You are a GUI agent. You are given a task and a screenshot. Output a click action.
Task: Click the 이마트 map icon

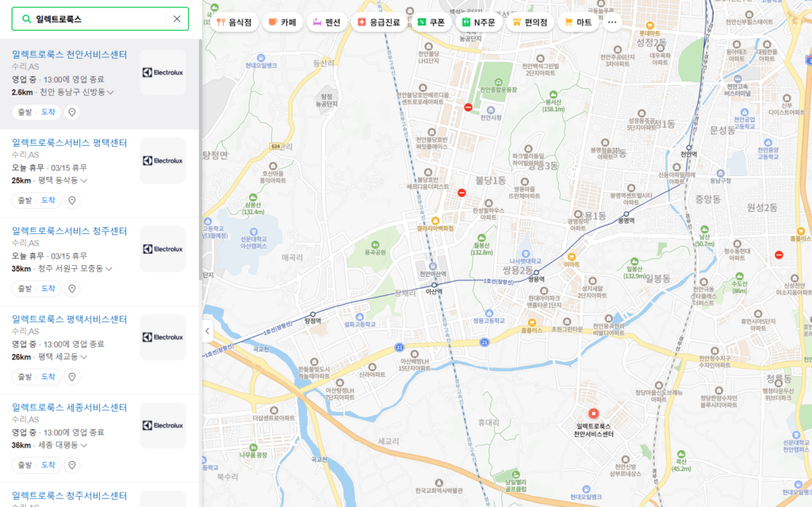click(572, 256)
